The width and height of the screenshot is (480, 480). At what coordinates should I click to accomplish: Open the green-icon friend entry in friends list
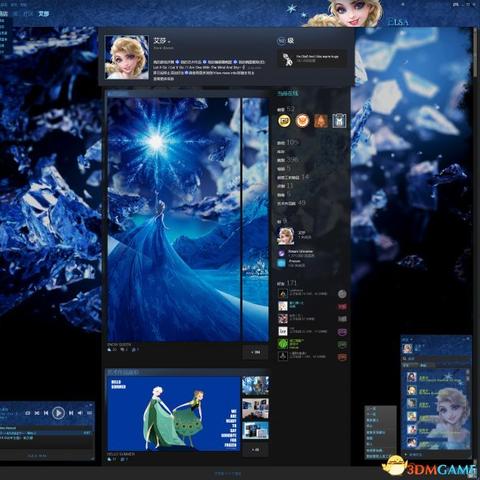(x=312, y=344)
